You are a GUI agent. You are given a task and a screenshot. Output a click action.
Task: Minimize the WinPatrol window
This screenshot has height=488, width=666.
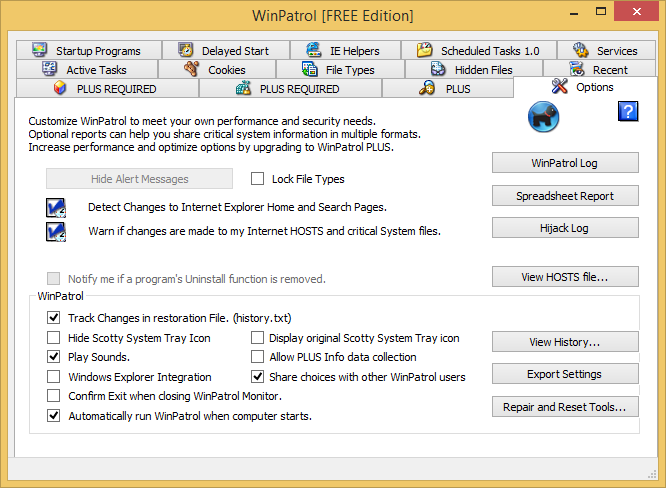pos(574,13)
